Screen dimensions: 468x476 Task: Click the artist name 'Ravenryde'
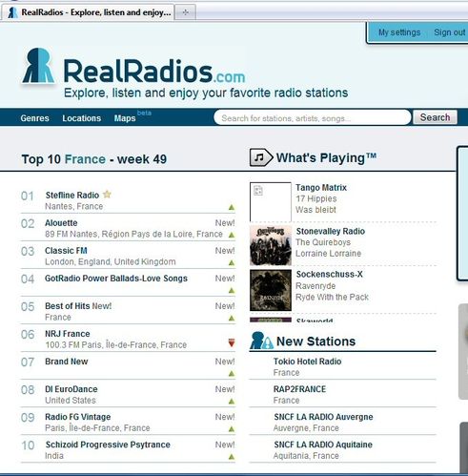coord(315,286)
